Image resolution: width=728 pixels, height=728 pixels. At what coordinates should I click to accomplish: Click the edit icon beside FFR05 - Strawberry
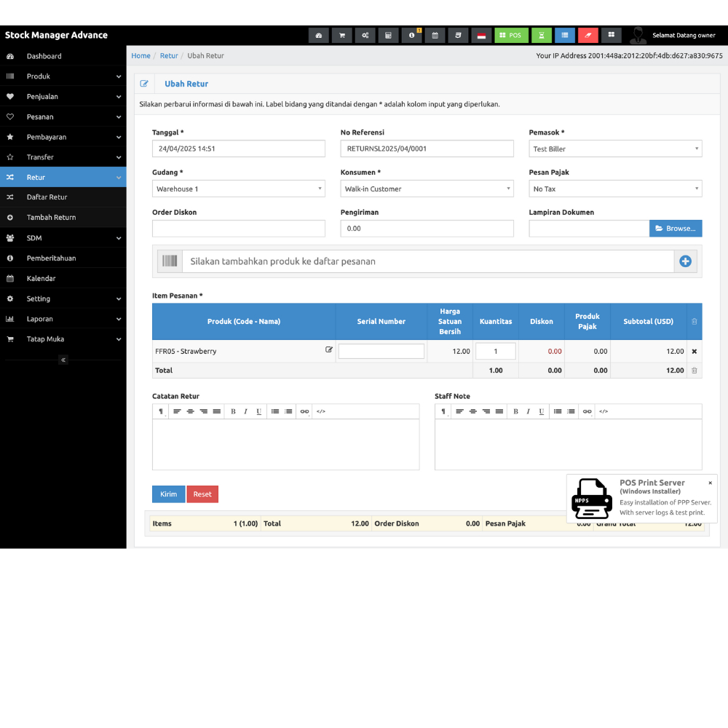tap(329, 350)
